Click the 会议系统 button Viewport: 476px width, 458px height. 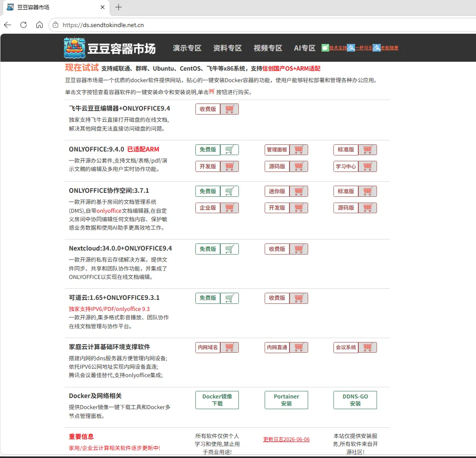pyautogui.click(x=346, y=347)
